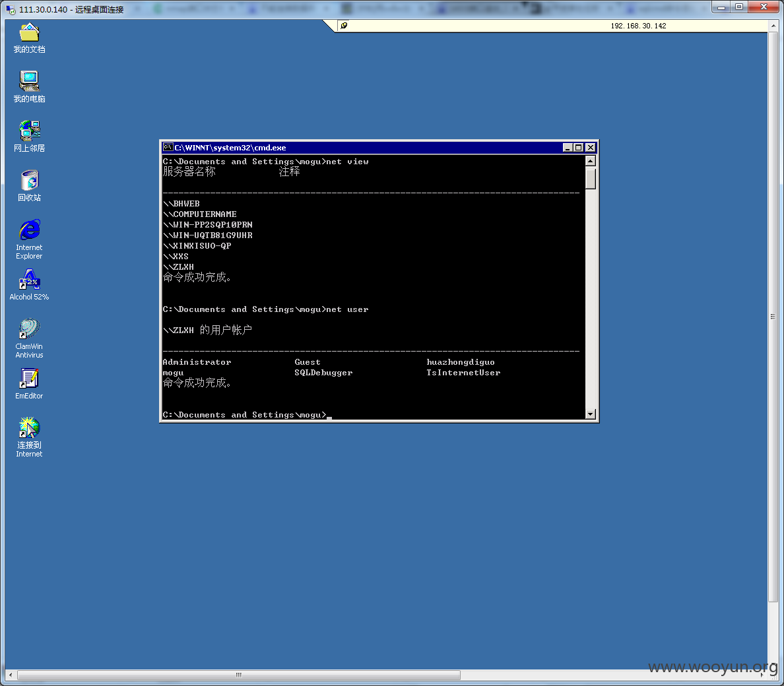The image size is (784, 686).
Task: Restore the remote desktop connection window
Action: pyautogui.click(x=739, y=7)
